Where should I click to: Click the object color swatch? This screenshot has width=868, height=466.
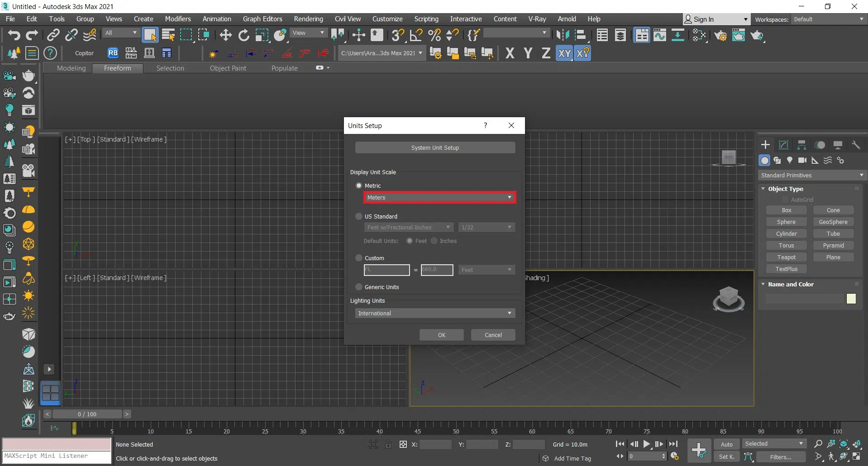click(851, 299)
